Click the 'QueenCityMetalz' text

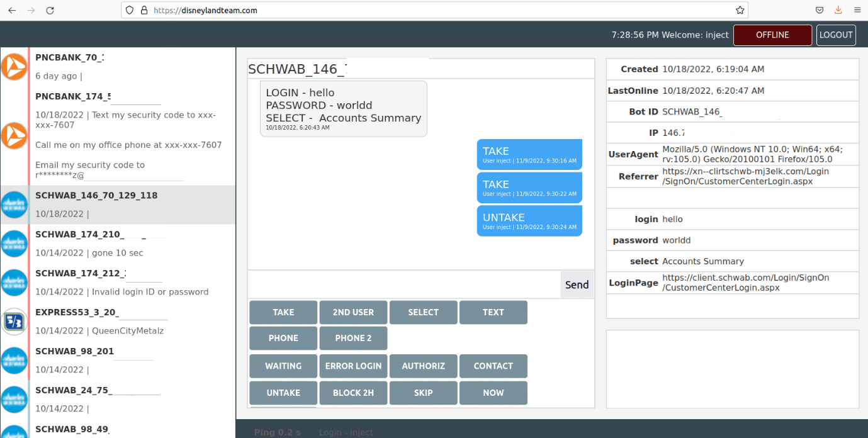pyautogui.click(x=128, y=331)
